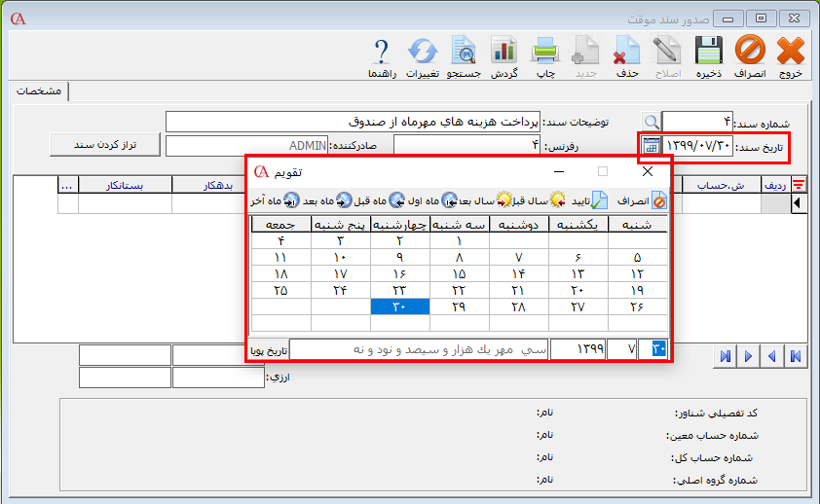Select day ۲۶ in the calendar grid
Screen dimensions: 820x504
click(638, 306)
